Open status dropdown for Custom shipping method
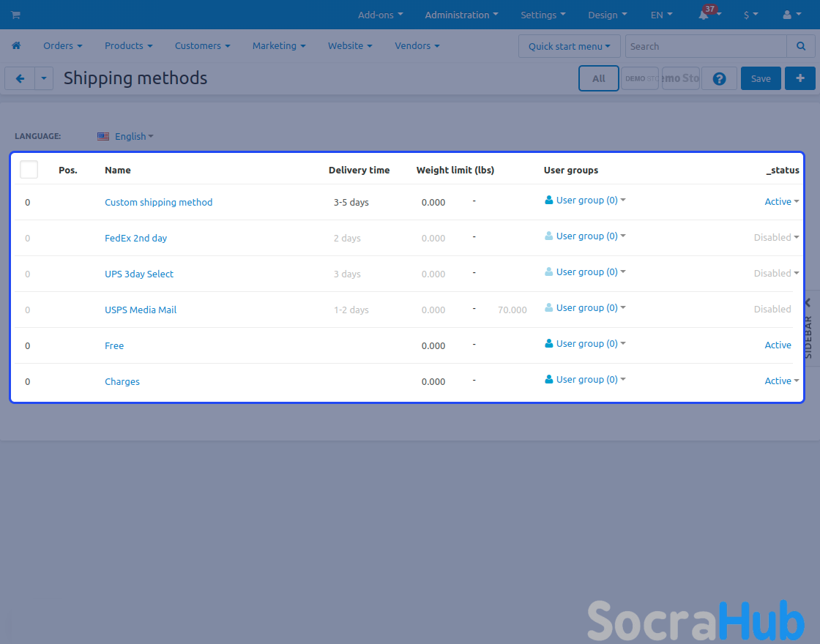 tap(781, 202)
